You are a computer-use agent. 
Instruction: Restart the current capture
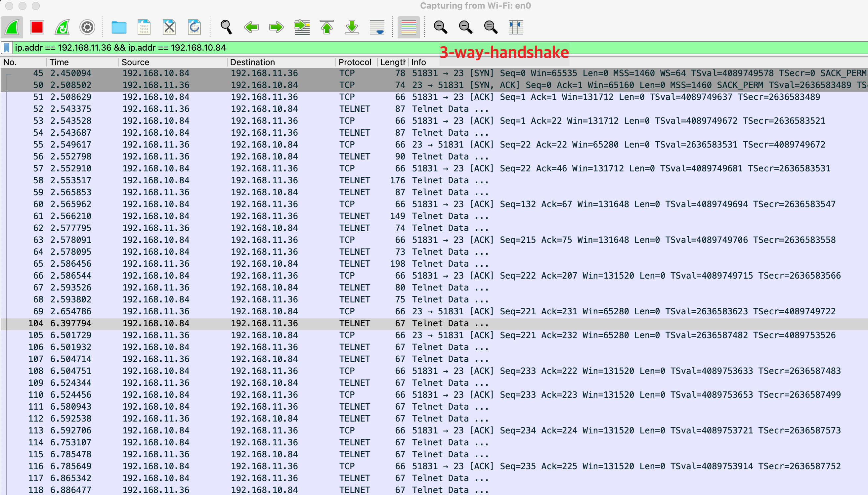[62, 27]
